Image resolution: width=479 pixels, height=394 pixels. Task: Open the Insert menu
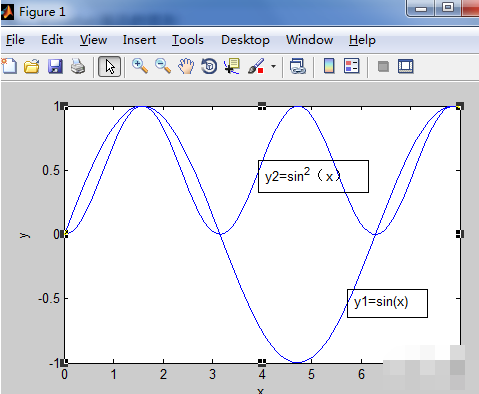(x=139, y=40)
